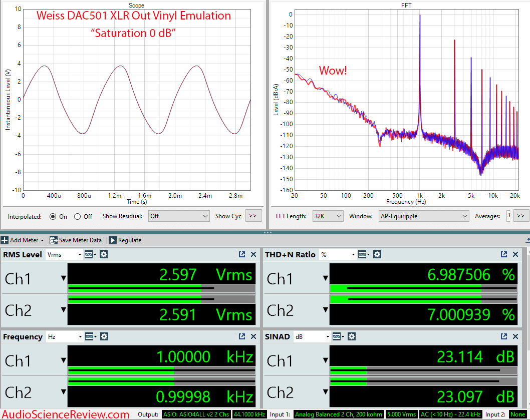Click the 23.097 dB Ch2 SINAD reading

[475, 396]
